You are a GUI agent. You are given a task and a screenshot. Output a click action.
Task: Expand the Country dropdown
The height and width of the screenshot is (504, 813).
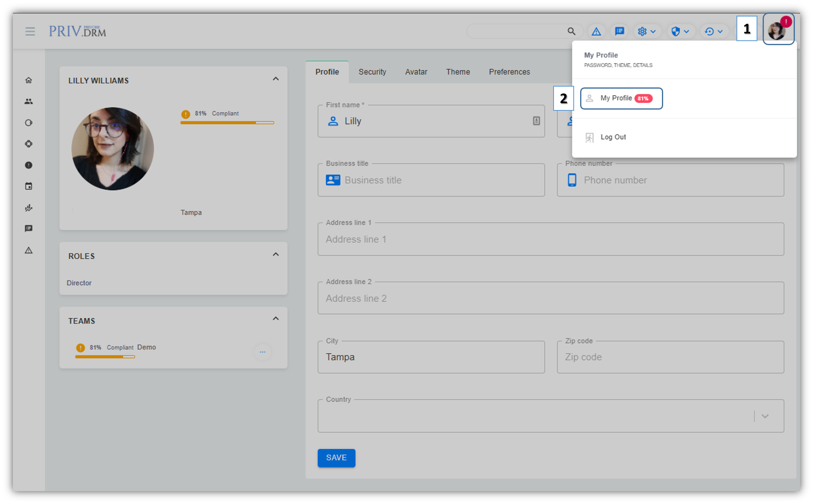[765, 416]
